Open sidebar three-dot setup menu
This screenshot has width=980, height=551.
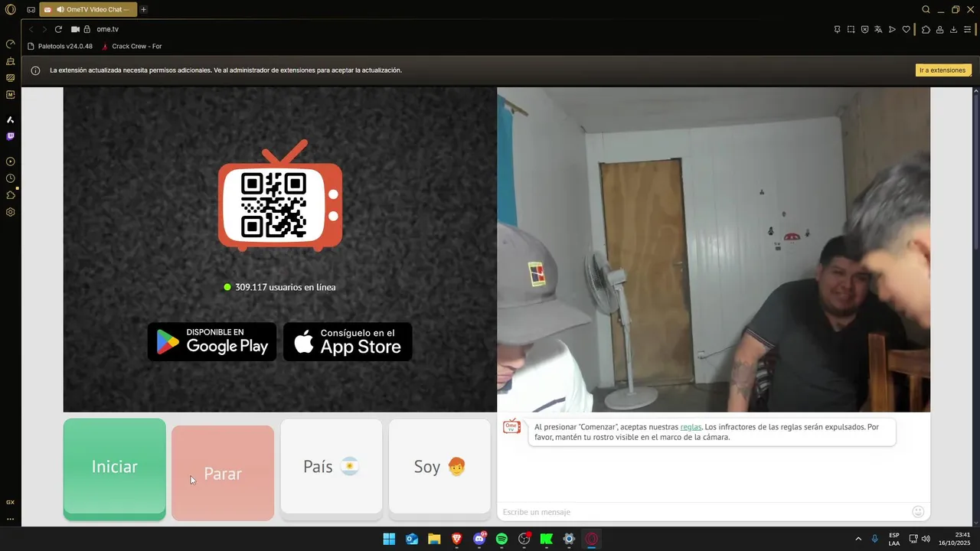click(10, 519)
